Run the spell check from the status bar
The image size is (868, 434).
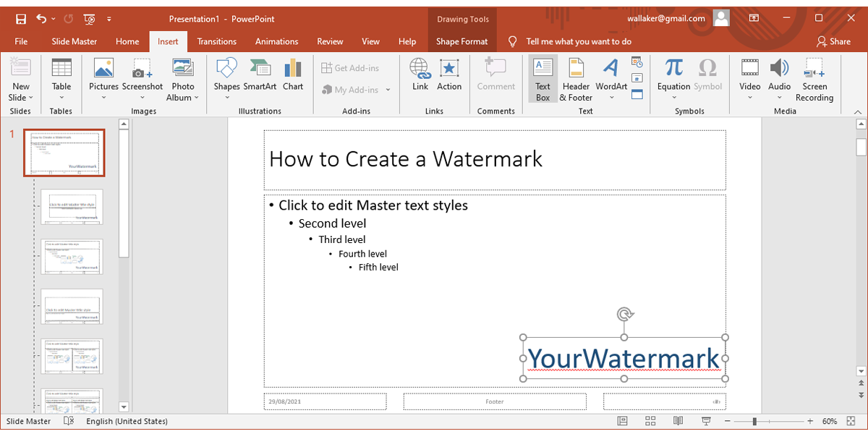pyautogui.click(x=69, y=420)
